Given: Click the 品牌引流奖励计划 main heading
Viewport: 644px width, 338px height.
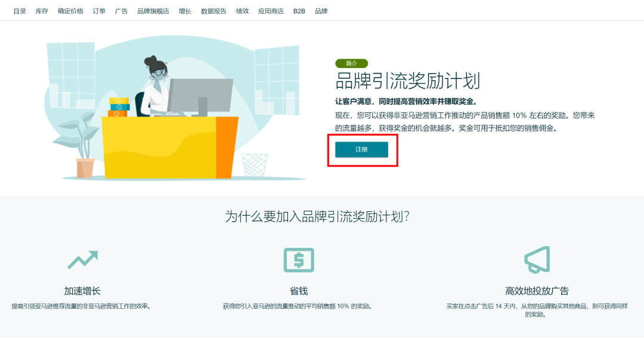Looking at the screenshot, I should (x=407, y=81).
